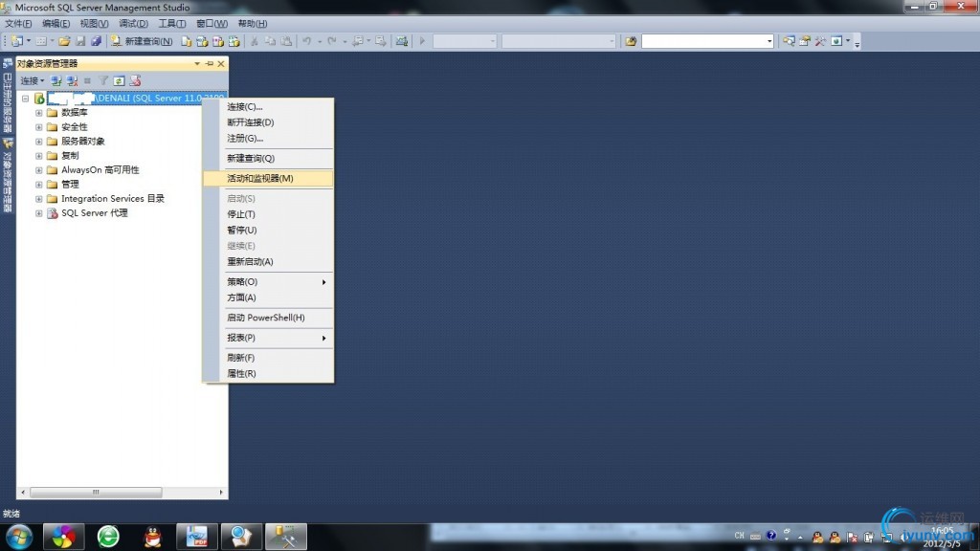This screenshot has height=551, width=980.
Task: Open the 文件(F) menu
Action: 19,24
